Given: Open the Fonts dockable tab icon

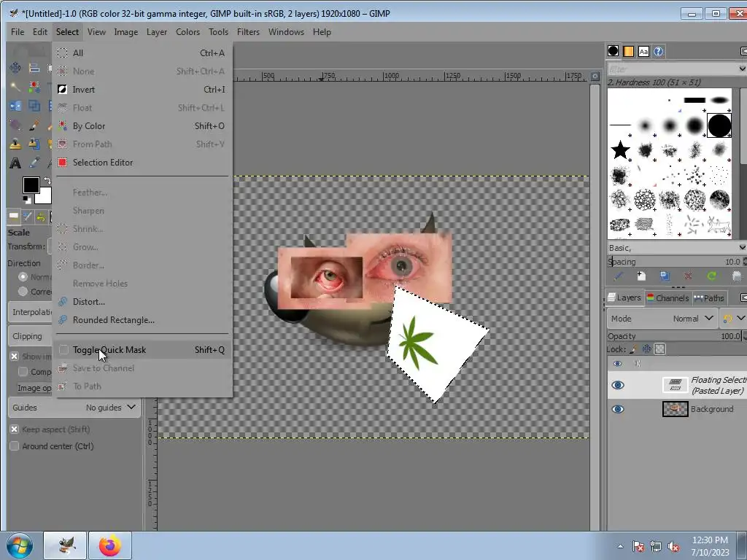Looking at the screenshot, I should [643, 52].
